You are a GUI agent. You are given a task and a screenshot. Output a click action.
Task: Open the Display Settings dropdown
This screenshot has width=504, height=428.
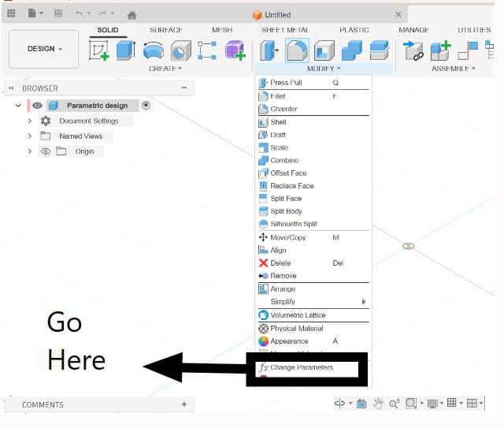435,404
